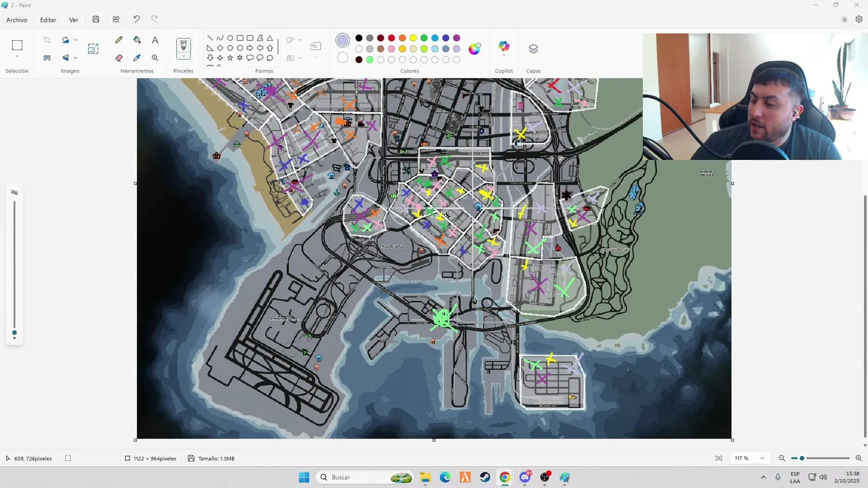Screen dimensions: 868x488
Task: Open the edit colors wheel
Action: pos(475,49)
